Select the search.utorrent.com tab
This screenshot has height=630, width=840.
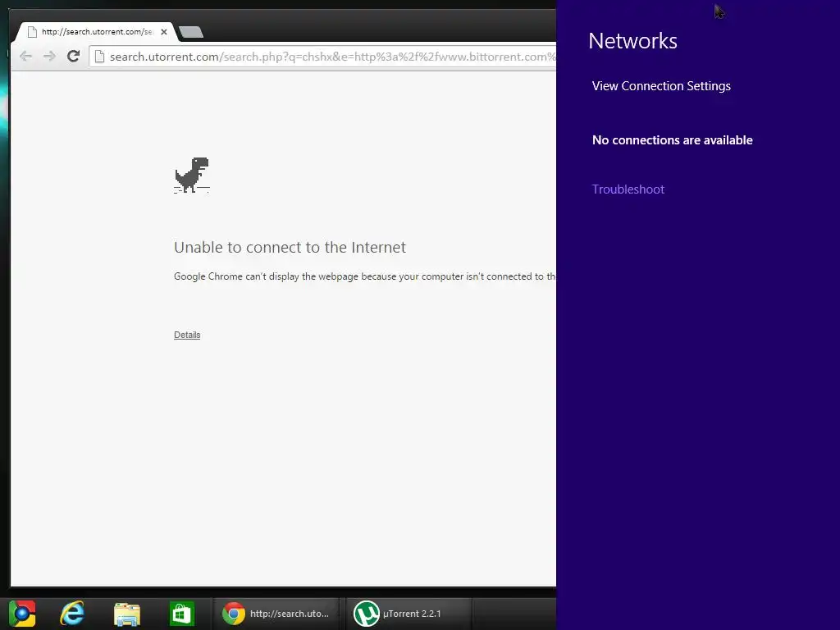pyautogui.click(x=97, y=32)
